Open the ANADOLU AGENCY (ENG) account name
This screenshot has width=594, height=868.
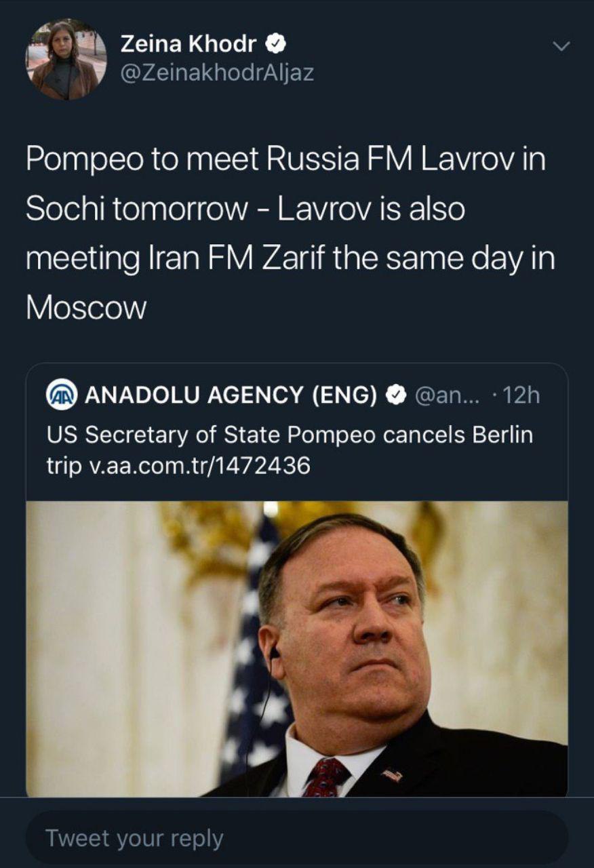(231, 395)
